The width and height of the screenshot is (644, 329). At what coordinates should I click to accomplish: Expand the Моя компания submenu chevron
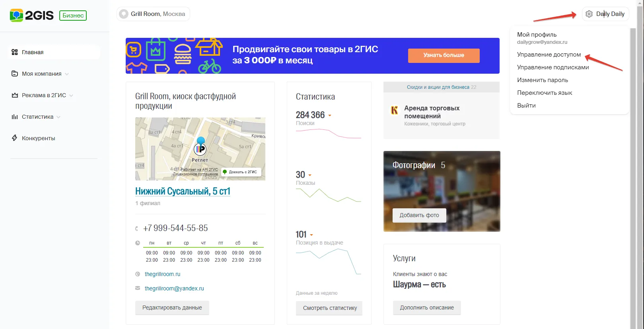pos(67,74)
